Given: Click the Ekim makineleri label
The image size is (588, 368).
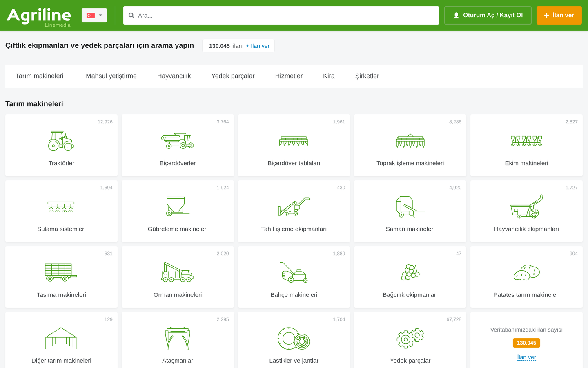Looking at the screenshot, I should [x=526, y=163].
